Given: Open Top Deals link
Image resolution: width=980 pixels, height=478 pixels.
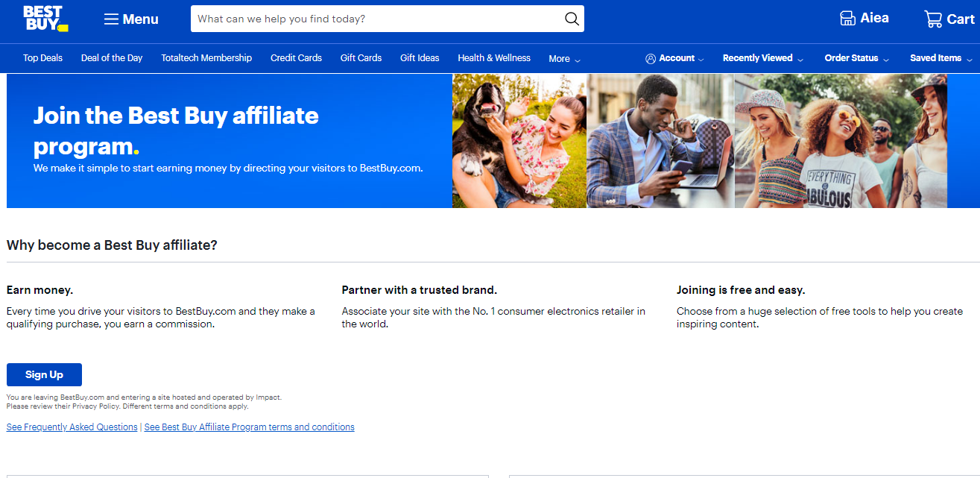Looking at the screenshot, I should pyautogui.click(x=42, y=58).
